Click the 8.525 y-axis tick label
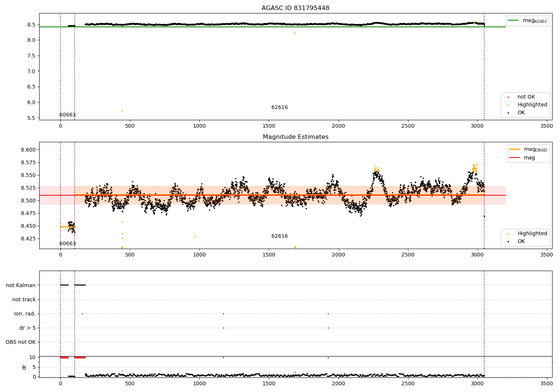Screen dimensions: 560x392 tap(28, 188)
